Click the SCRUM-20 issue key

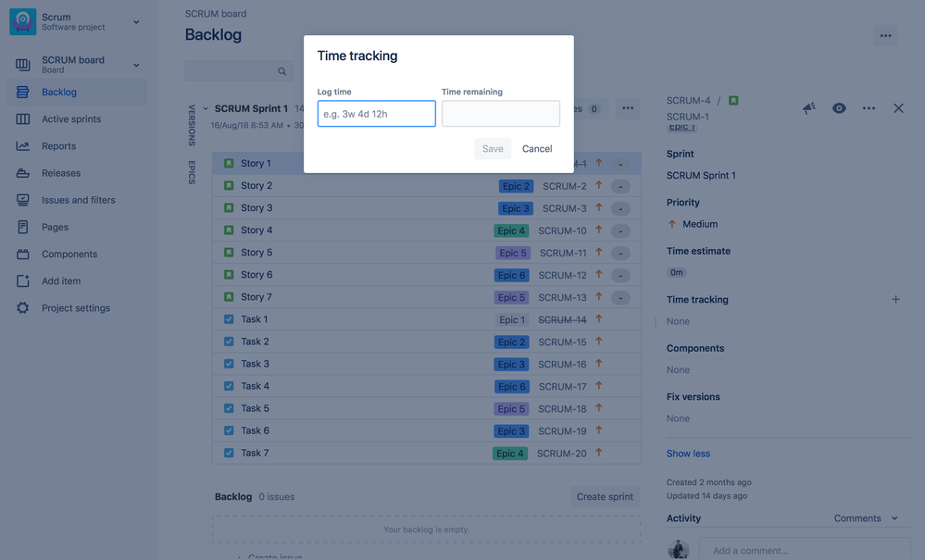(x=562, y=454)
